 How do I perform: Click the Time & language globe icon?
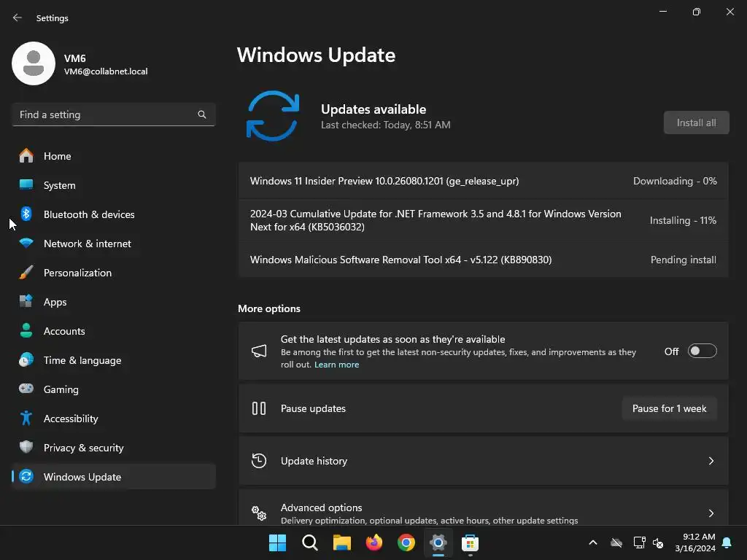(26, 360)
